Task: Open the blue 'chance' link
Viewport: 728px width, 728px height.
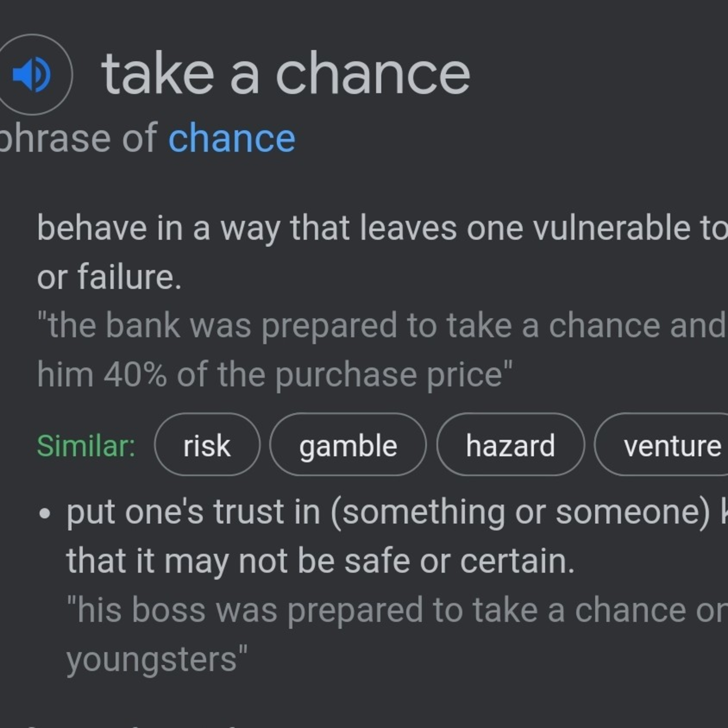Action: (x=232, y=138)
